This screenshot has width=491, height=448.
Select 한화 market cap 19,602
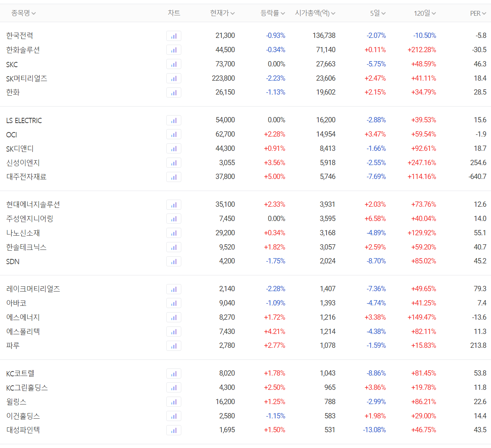pyautogui.click(x=326, y=92)
